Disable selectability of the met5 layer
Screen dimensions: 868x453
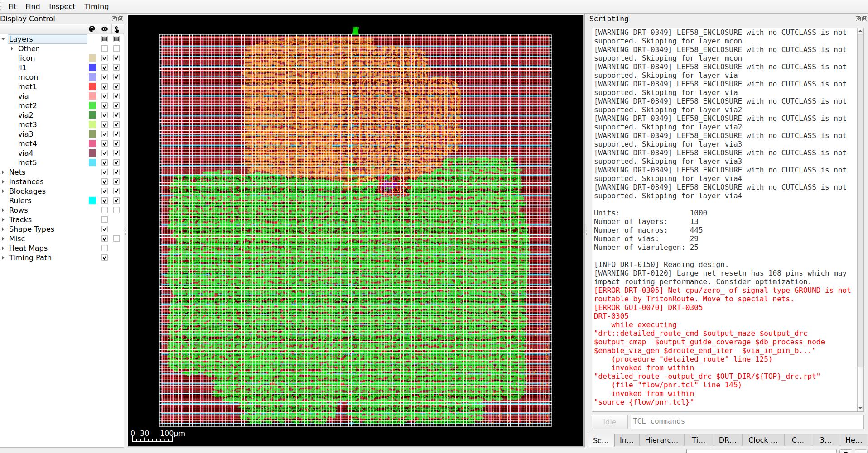[116, 162]
